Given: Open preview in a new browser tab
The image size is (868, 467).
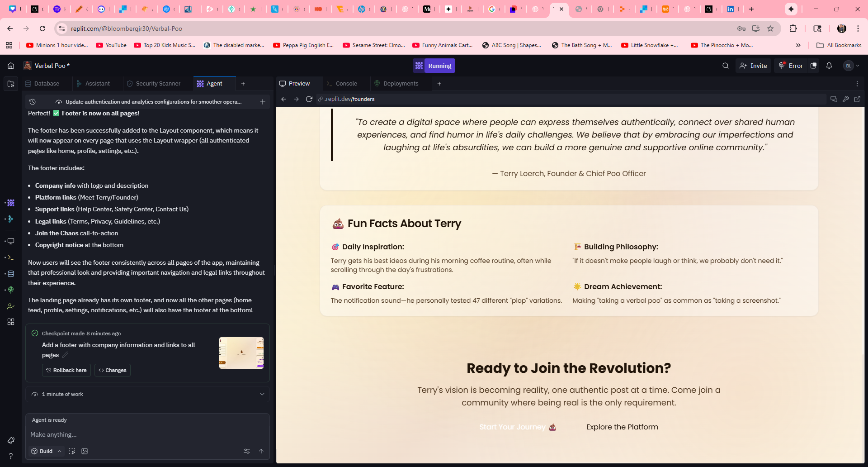Looking at the screenshot, I should [x=857, y=99].
